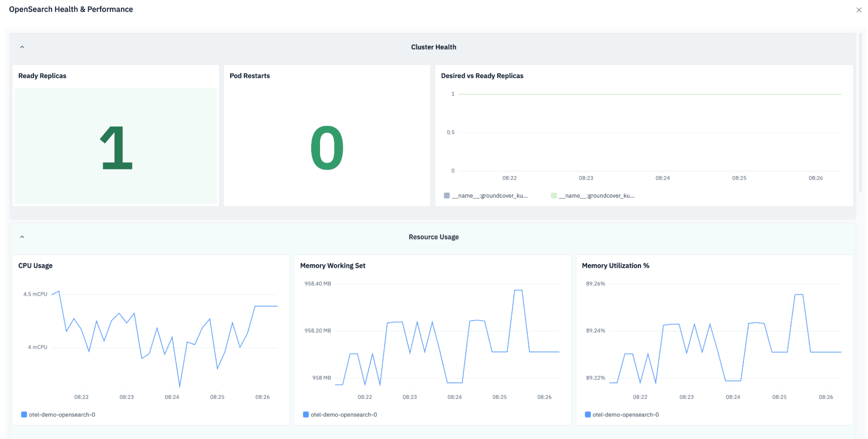Click the Cluster Health section title
Image resolution: width=868 pixels, height=439 pixels.
point(433,47)
